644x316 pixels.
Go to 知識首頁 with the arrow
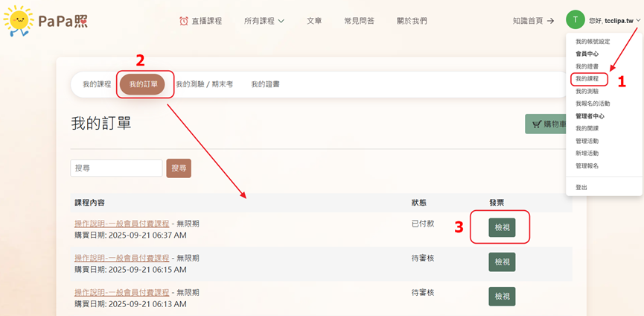point(533,21)
